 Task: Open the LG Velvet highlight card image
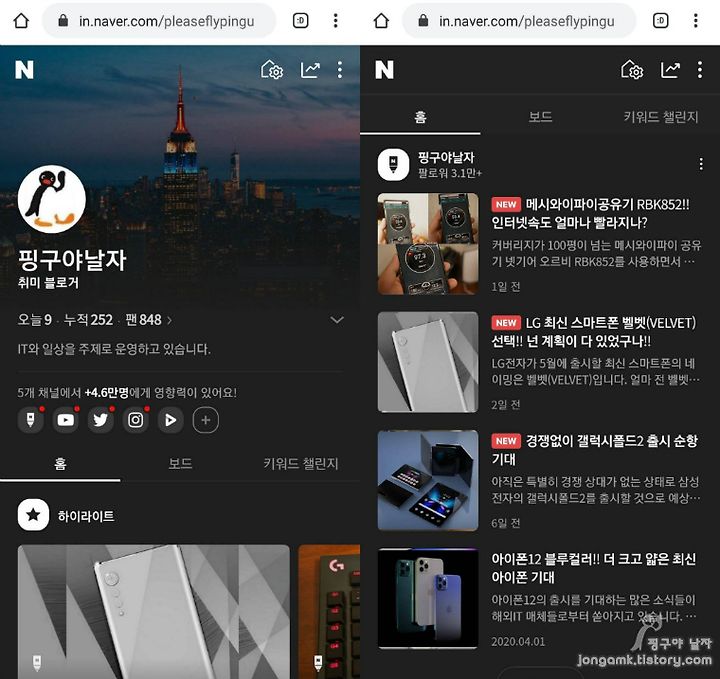[153, 612]
